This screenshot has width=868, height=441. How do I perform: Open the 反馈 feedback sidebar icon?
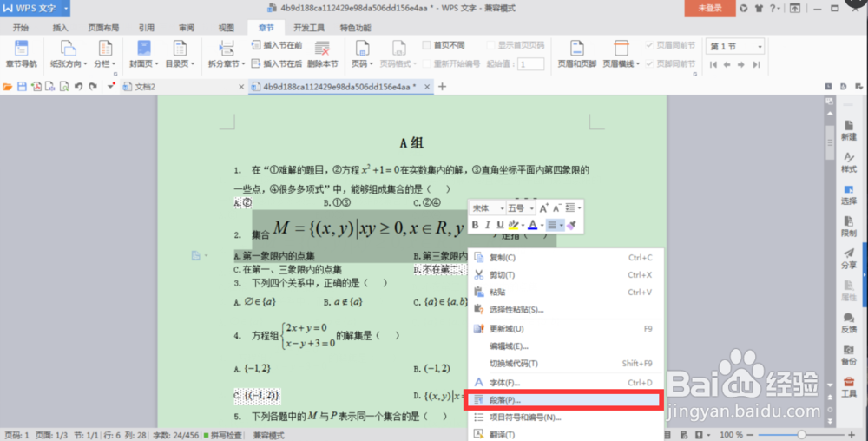[x=849, y=323]
